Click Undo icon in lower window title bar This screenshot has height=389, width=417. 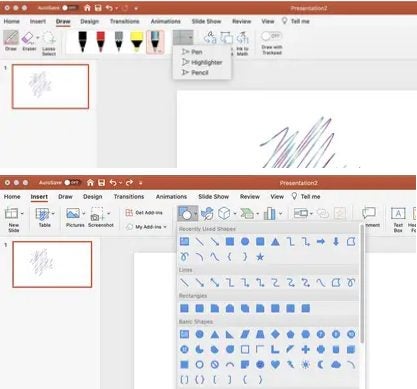tap(113, 183)
